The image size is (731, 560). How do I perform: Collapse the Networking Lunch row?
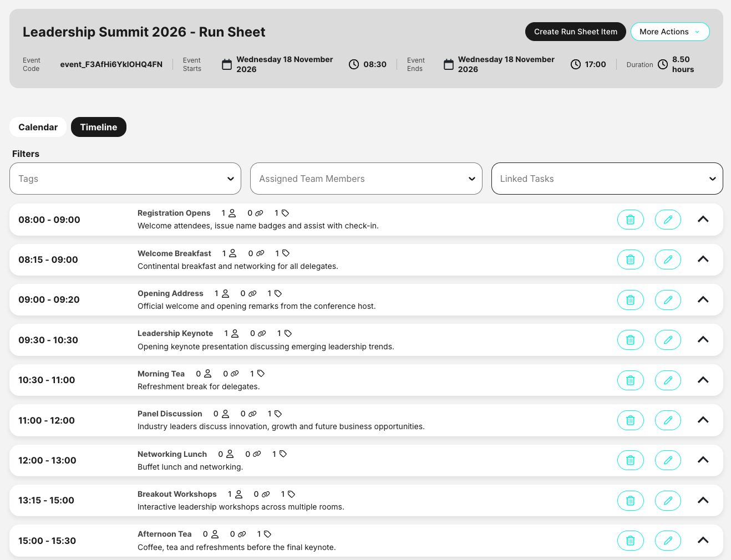[703, 460]
